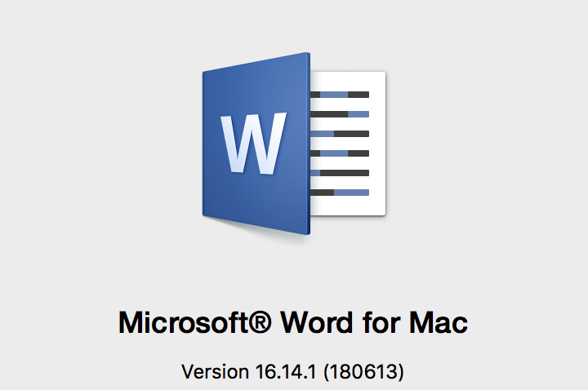The width and height of the screenshot is (588, 390).
Task: Click the Microsoft Word app icon
Action: click(294, 144)
